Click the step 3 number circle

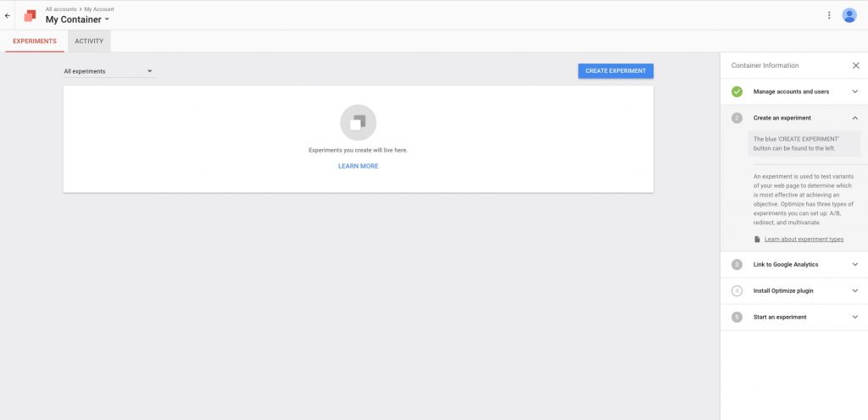click(737, 265)
